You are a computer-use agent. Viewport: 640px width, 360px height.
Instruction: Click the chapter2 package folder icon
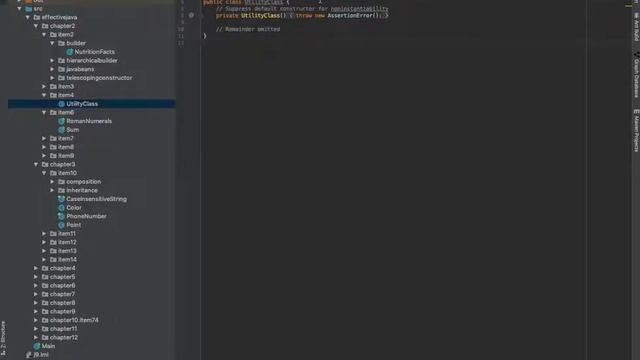click(45, 26)
